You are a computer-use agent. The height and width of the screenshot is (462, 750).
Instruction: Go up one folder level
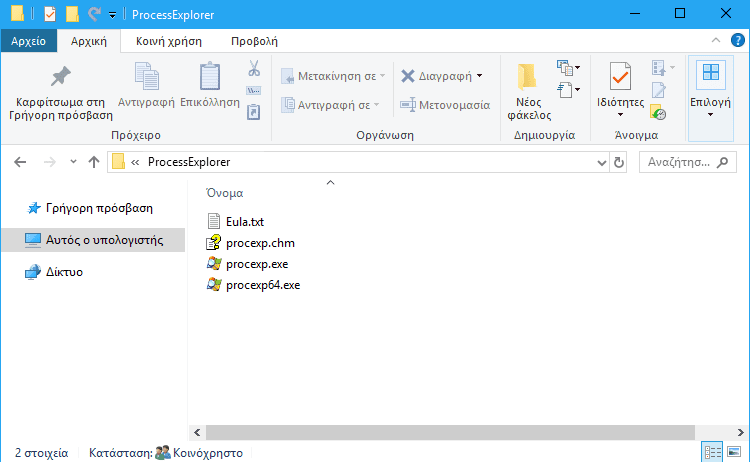pyautogui.click(x=94, y=162)
